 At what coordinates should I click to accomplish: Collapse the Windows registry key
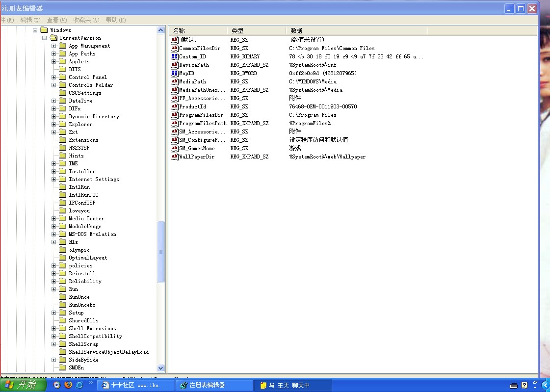pos(35,30)
